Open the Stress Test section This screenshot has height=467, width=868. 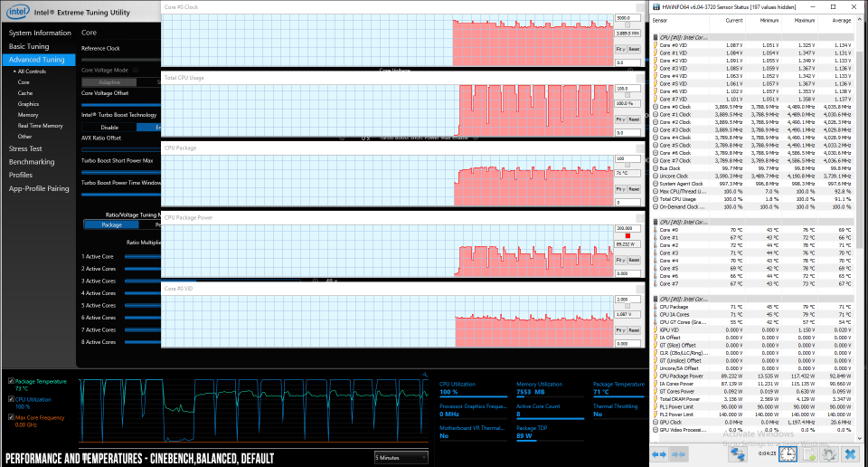tap(25, 148)
